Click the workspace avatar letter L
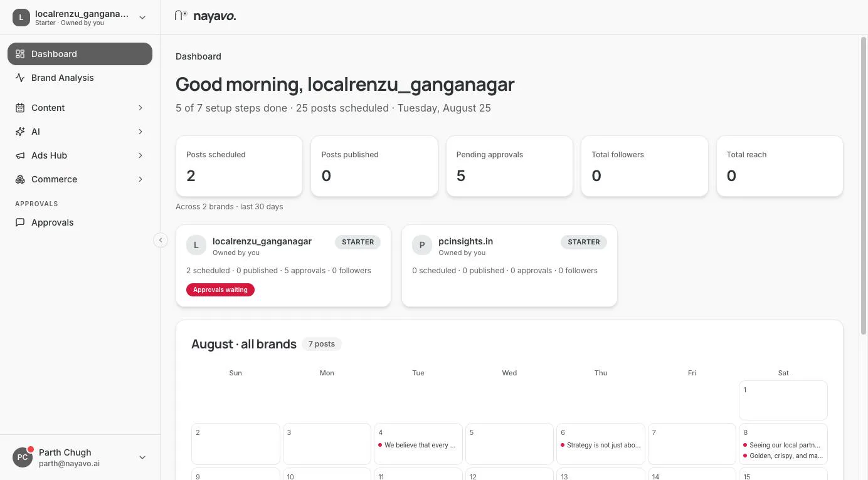868x480 pixels. click(x=21, y=18)
